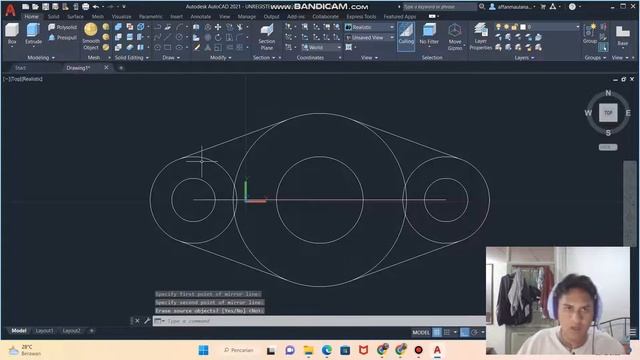Choose the Polysolid tool

pos(62,27)
